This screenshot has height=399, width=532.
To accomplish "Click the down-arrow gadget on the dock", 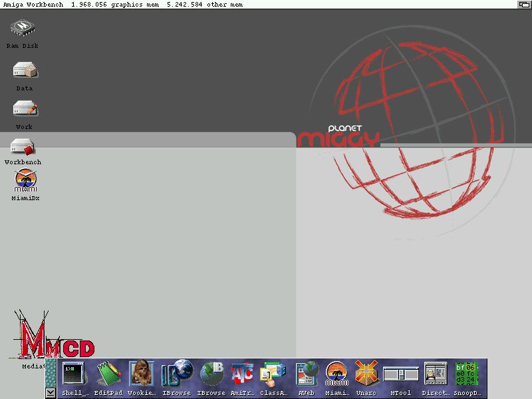I will point(51,393).
